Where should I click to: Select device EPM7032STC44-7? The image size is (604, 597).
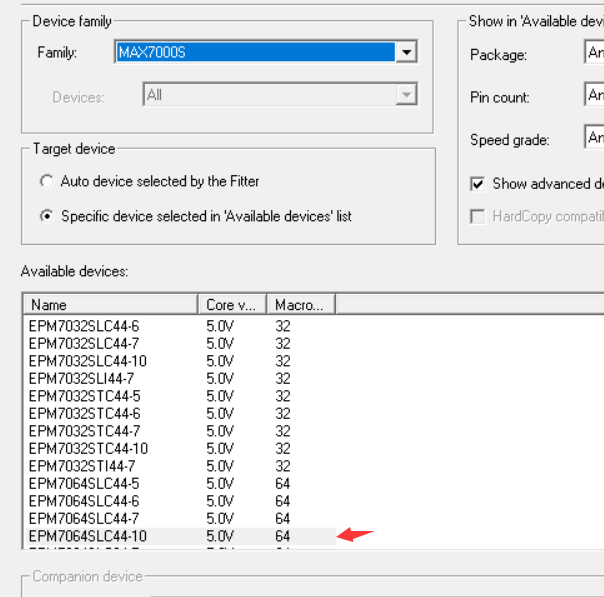click(x=84, y=431)
